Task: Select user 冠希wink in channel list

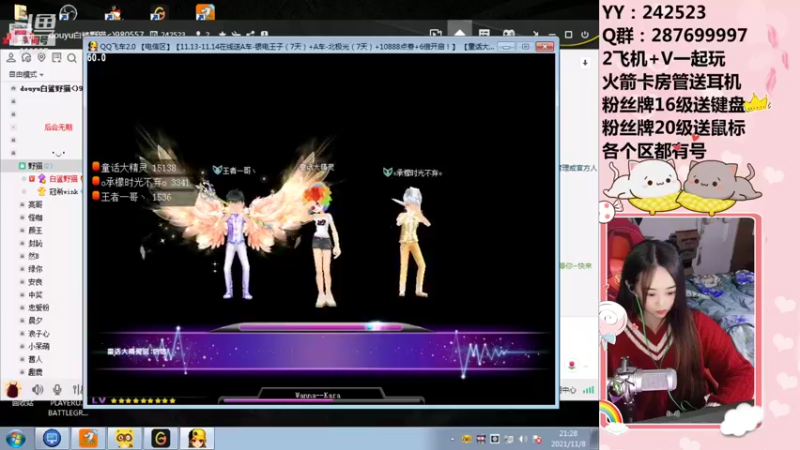Action: pos(63,191)
